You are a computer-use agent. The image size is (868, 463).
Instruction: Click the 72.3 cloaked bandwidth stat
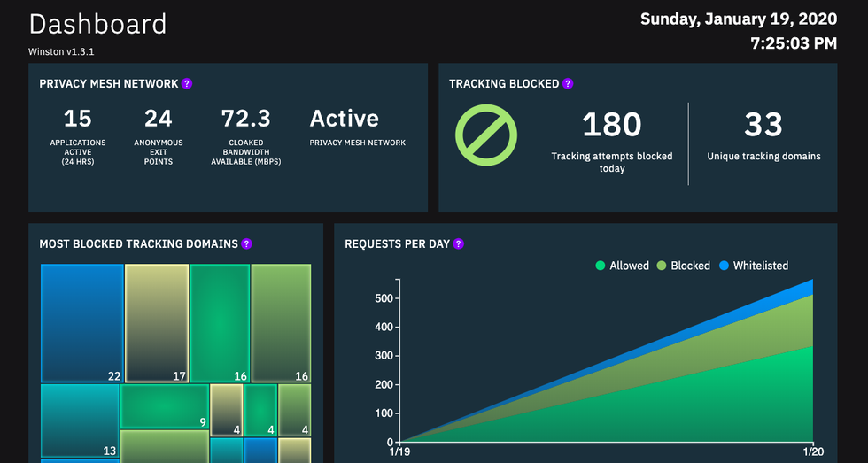245,119
